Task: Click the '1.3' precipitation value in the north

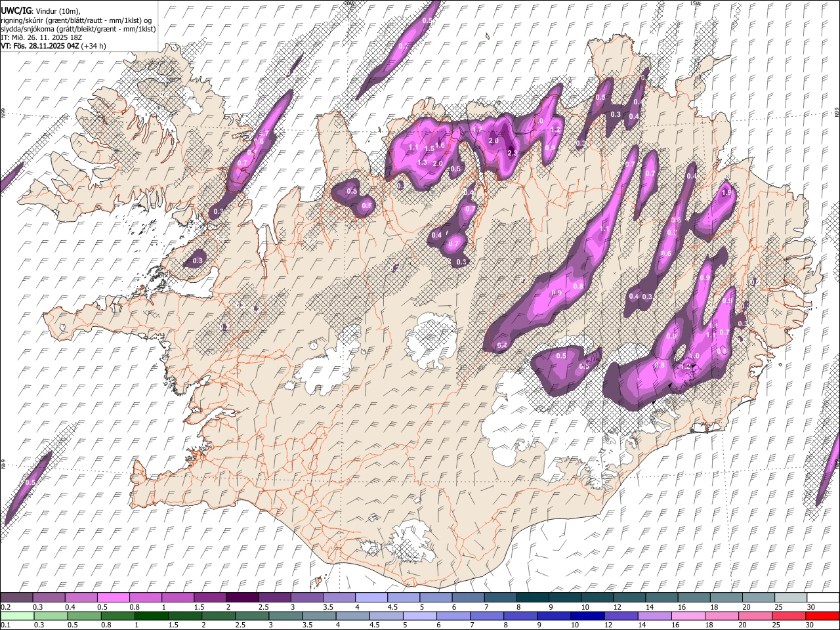Action: 422,163
